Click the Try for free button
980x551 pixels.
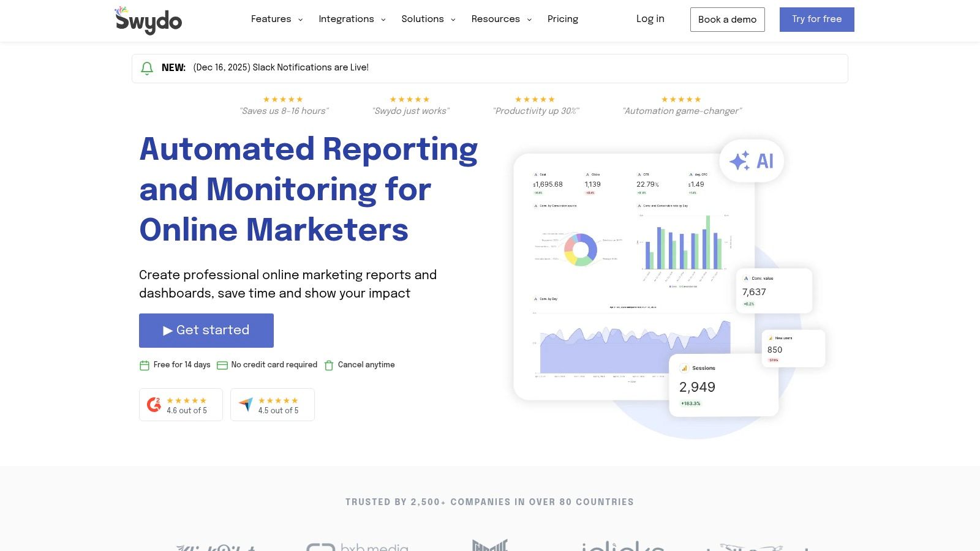coord(816,19)
